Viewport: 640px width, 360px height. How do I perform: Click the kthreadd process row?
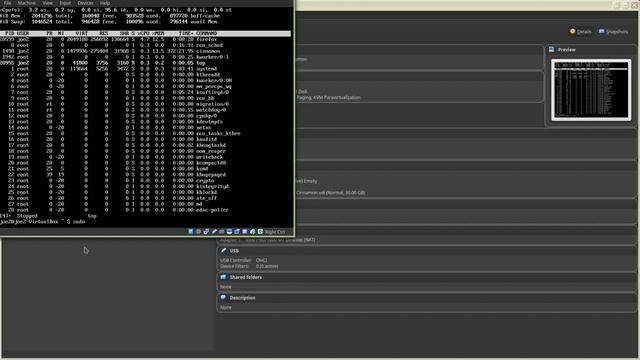[x=145, y=75]
